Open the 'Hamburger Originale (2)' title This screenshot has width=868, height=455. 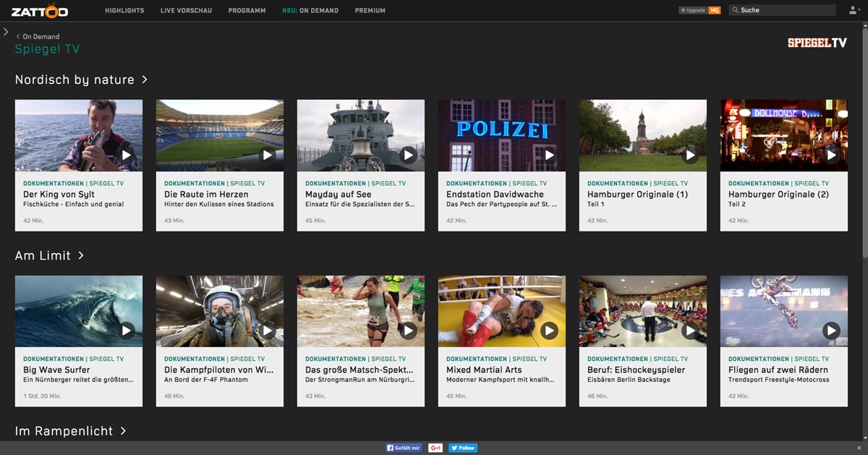click(778, 195)
